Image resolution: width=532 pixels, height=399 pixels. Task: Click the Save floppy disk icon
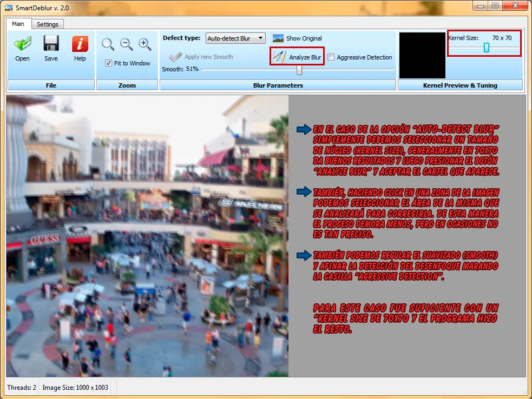pyautogui.click(x=51, y=44)
